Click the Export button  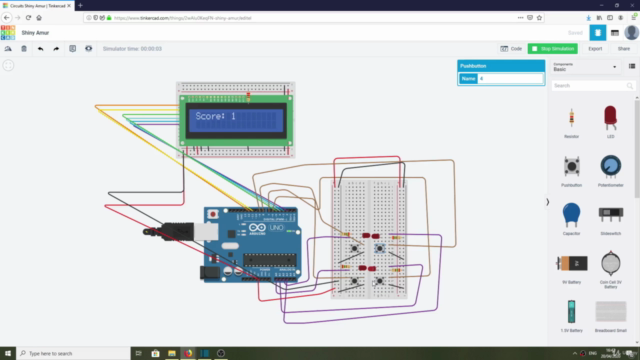pos(595,49)
